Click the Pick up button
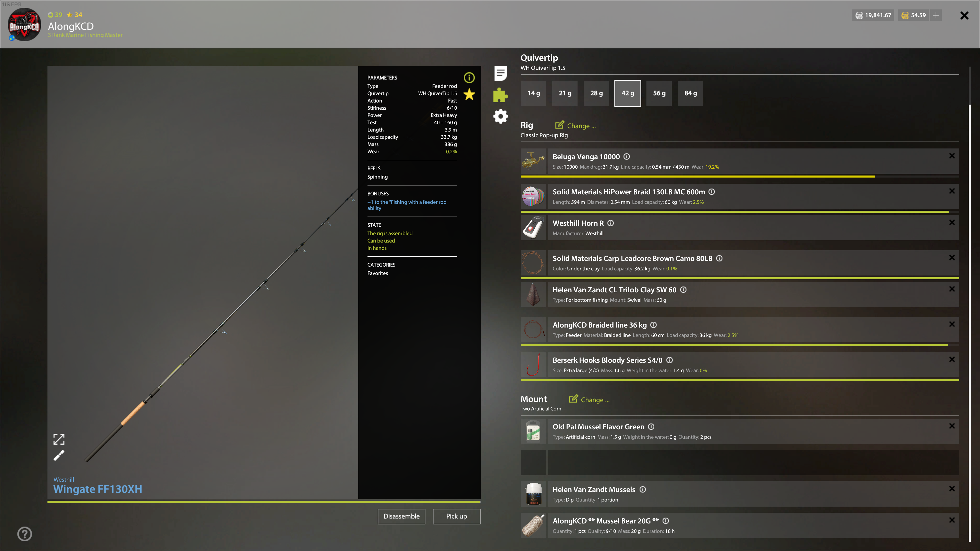 pos(457,516)
